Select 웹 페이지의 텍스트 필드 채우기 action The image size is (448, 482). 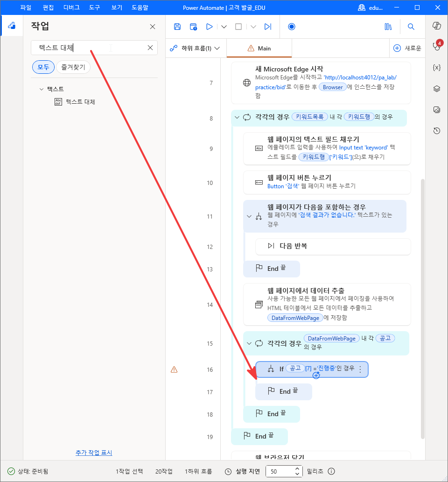[x=327, y=149]
